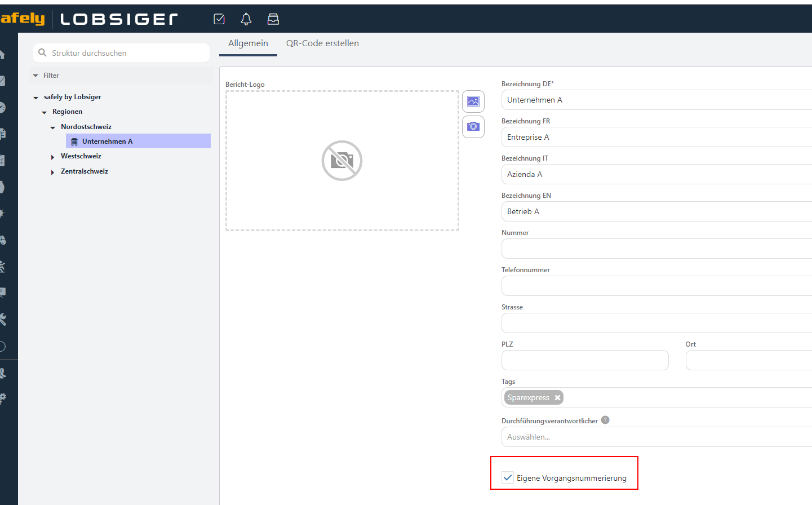Viewport: 812px width, 505px height.
Task: Expand the Westschweiz tree node
Action: (52, 157)
